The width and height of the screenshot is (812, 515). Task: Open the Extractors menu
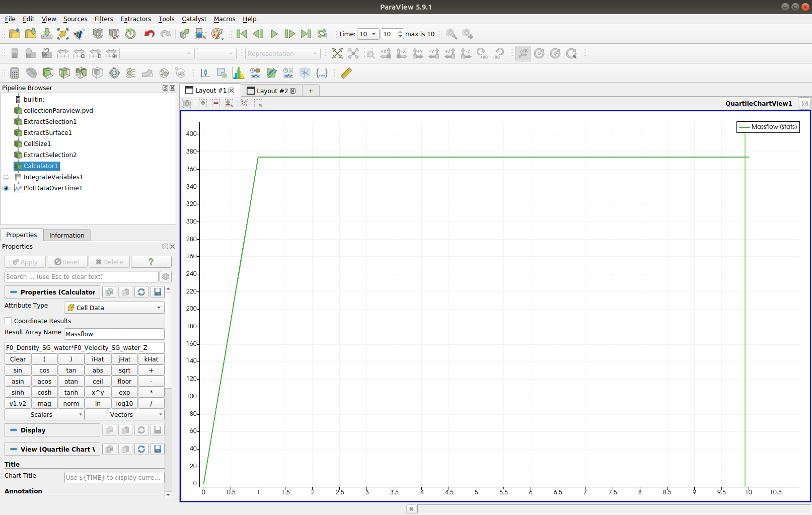point(135,19)
